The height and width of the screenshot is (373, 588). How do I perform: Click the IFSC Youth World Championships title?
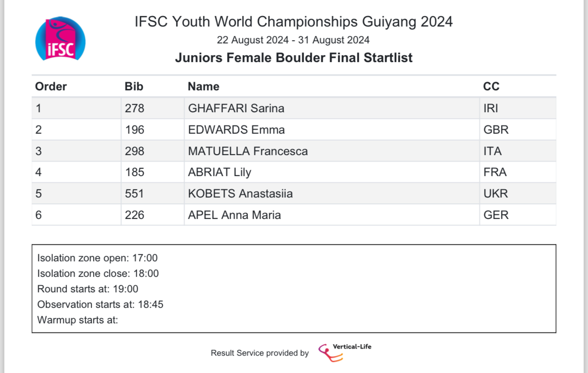click(x=294, y=21)
